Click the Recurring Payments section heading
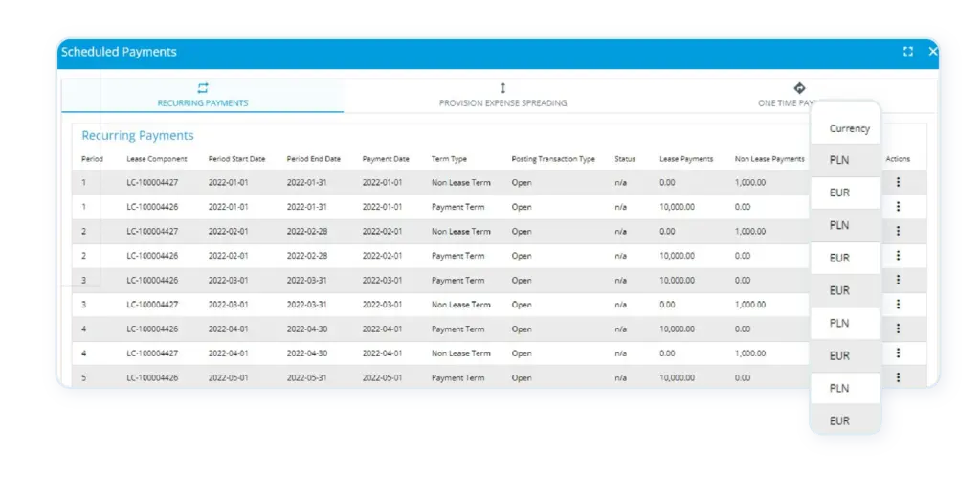The image size is (980, 477). click(x=138, y=136)
